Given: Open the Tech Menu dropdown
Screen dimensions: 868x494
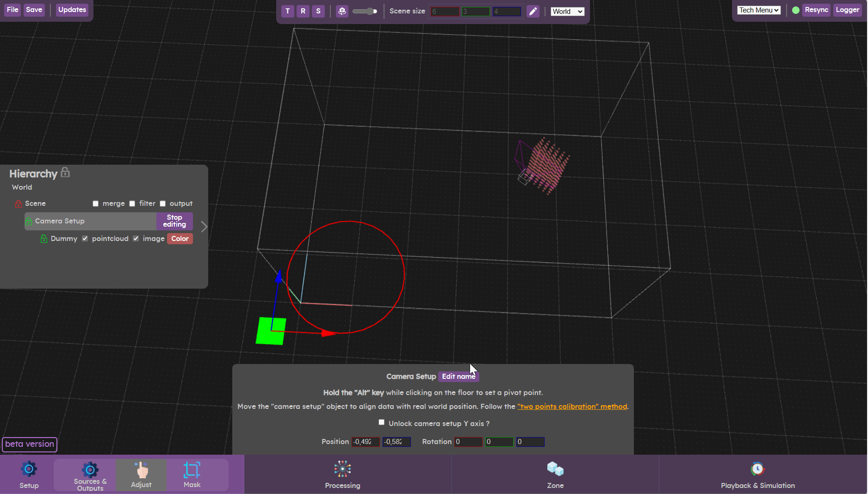Looking at the screenshot, I should (759, 10).
